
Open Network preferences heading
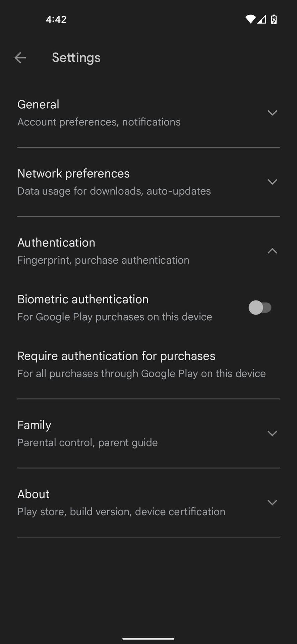(x=73, y=174)
